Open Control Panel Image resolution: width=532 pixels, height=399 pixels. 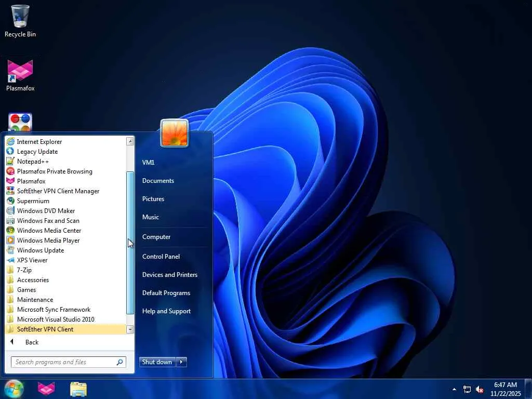click(161, 257)
